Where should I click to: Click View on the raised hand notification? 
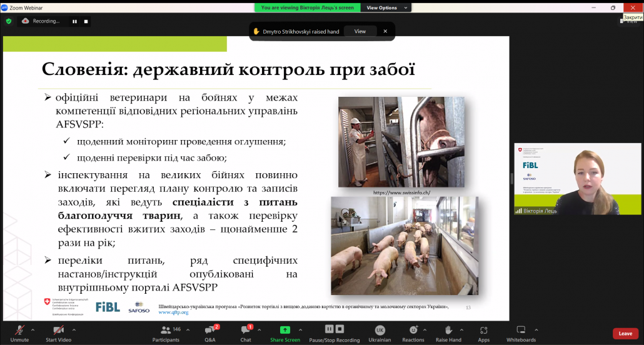click(360, 31)
